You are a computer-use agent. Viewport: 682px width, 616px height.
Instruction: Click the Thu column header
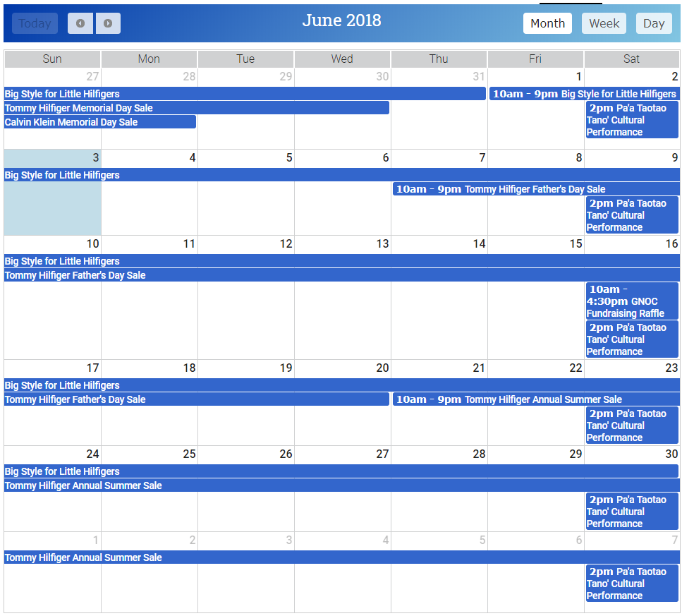coord(439,59)
